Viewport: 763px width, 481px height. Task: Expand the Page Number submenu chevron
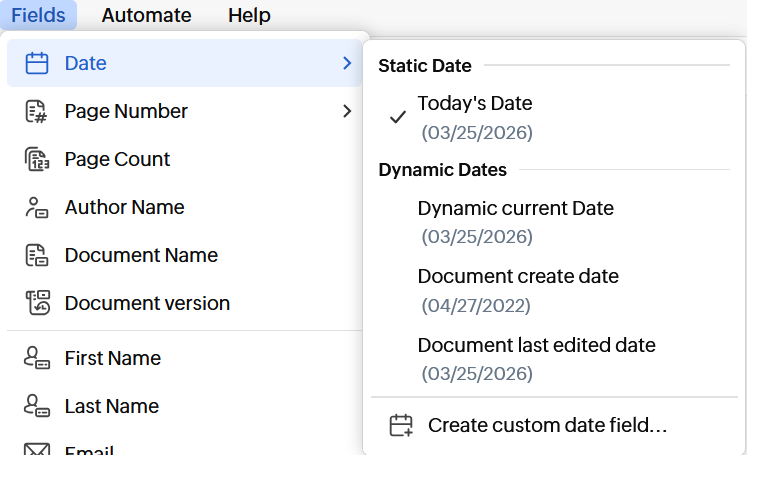tap(346, 111)
